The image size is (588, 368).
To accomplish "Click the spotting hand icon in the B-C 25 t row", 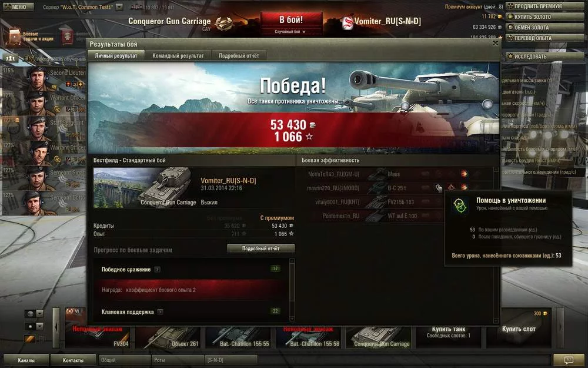I will [439, 188].
